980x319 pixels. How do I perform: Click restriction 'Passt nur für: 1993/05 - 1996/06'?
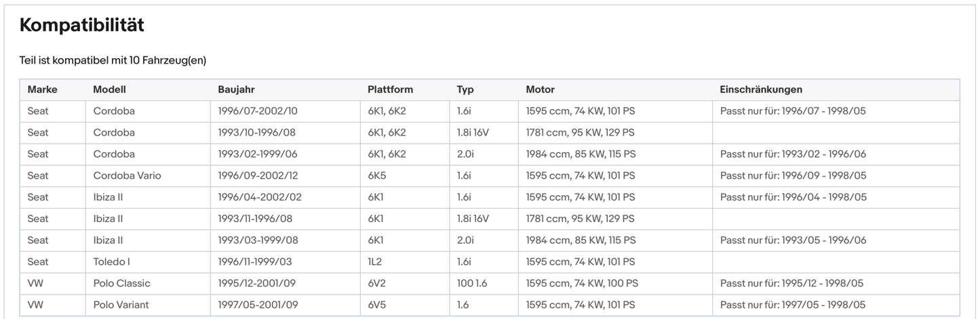click(793, 240)
